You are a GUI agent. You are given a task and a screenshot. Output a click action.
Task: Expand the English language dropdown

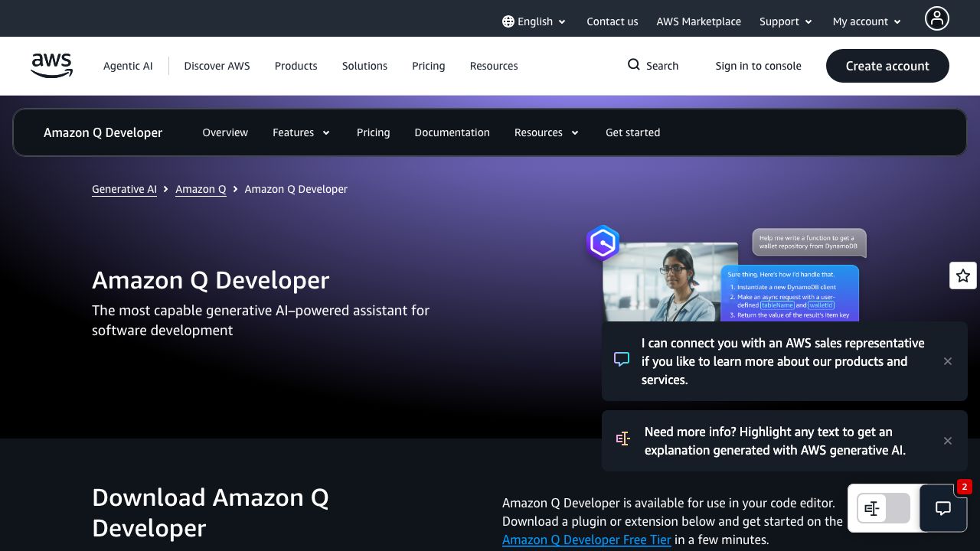coord(534,21)
